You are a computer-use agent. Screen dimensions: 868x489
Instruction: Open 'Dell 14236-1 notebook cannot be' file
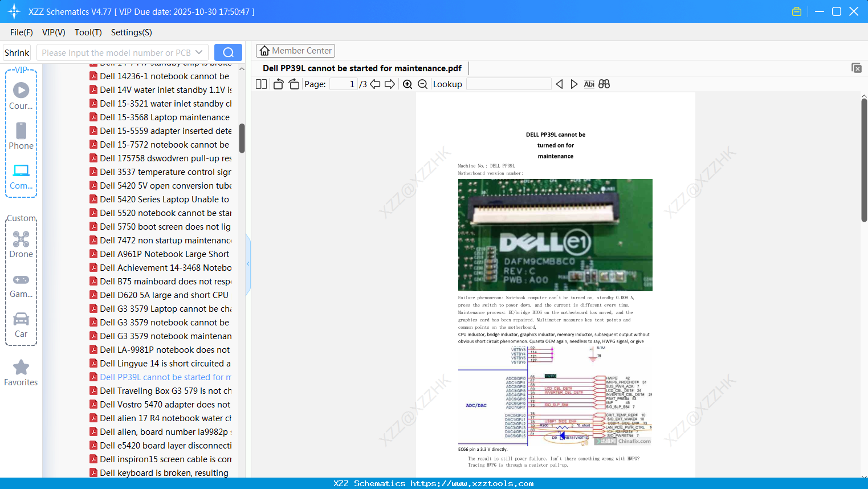160,76
